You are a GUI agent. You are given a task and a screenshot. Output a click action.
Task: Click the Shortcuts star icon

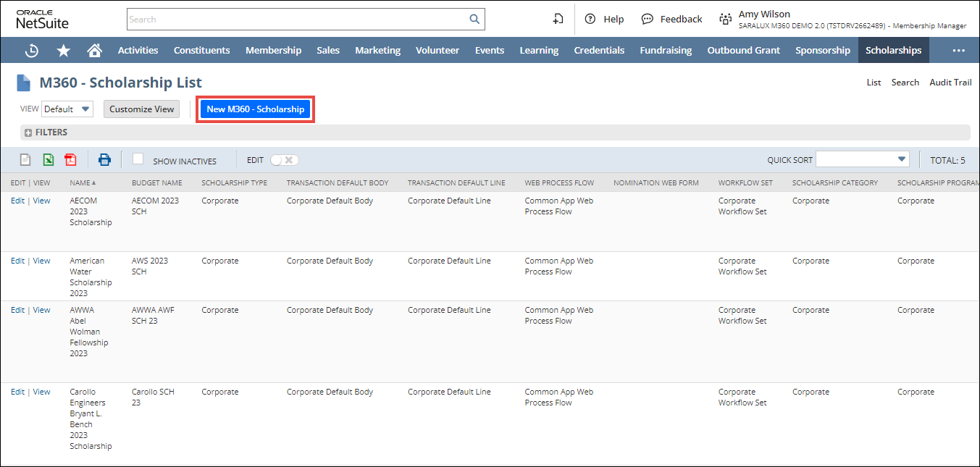[64, 51]
